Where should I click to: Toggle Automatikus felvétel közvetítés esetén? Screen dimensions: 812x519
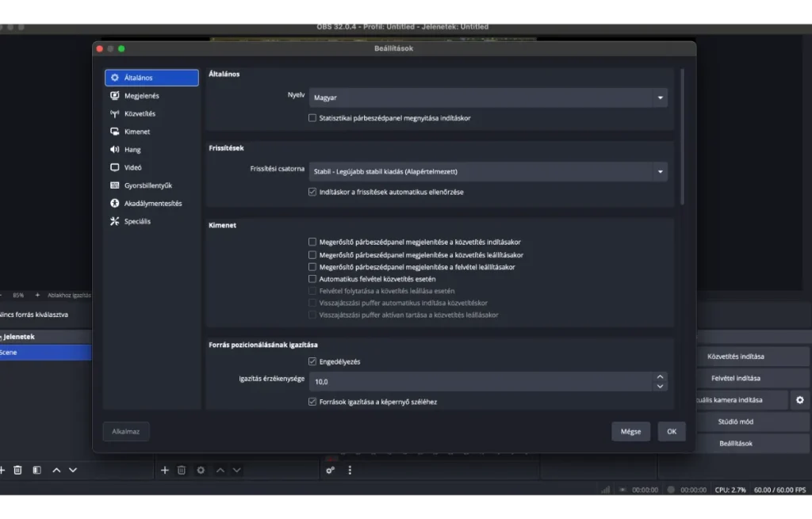[312, 280]
